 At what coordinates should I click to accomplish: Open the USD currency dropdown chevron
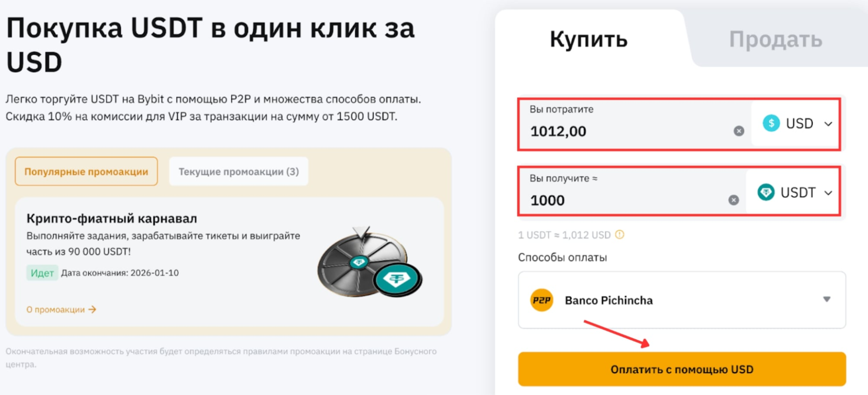pyautogui.click(x=828, y=124)
